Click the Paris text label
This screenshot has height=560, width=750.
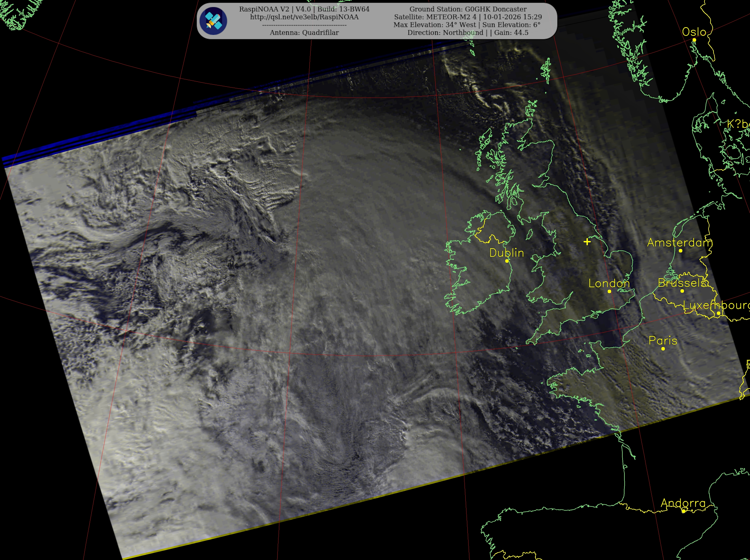pyautogui.click(x=663, y=340)
